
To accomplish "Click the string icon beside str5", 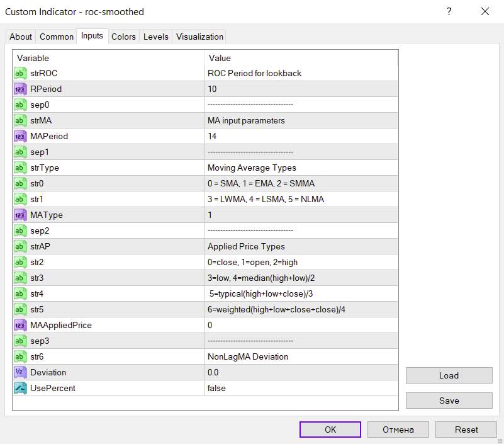I will (20, 310).
